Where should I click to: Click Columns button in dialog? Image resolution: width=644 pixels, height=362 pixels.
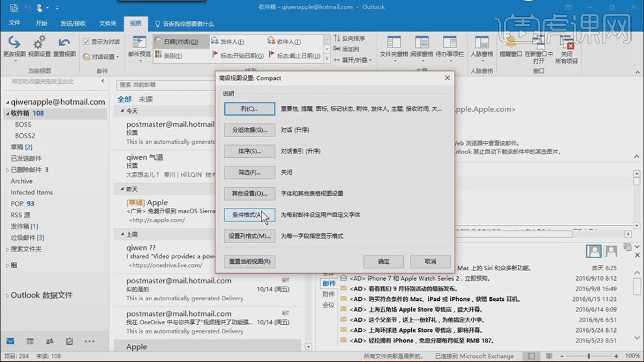click(x=250, y=109)
